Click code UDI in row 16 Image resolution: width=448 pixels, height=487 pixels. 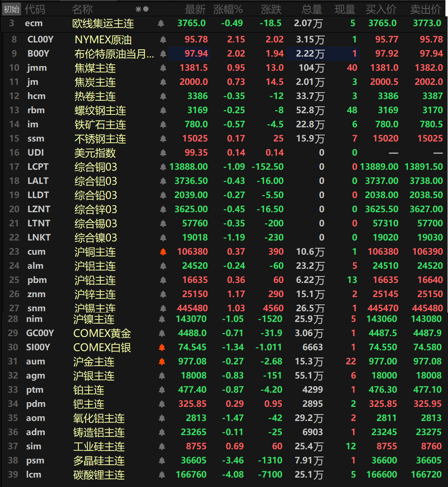(x=36, y=153)
